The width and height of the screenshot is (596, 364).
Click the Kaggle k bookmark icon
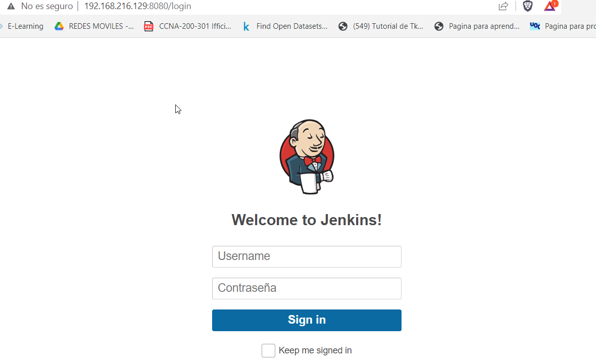pyautogui.click(x=246, y=27)
